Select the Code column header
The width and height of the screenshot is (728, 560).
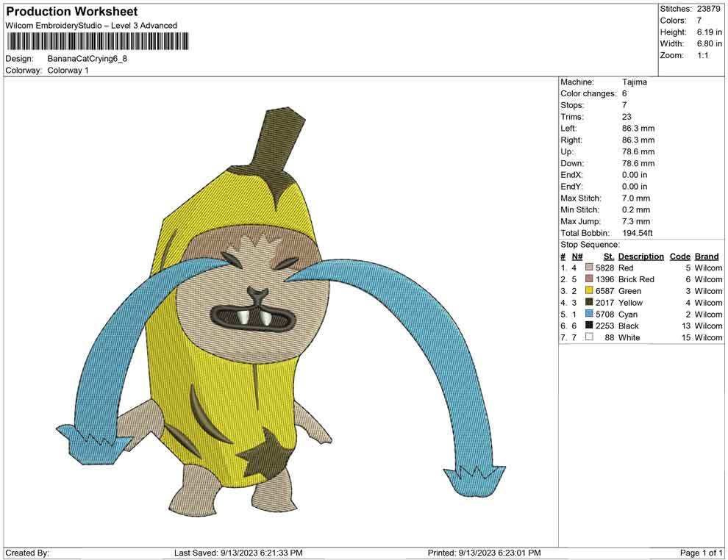point(679,256)
